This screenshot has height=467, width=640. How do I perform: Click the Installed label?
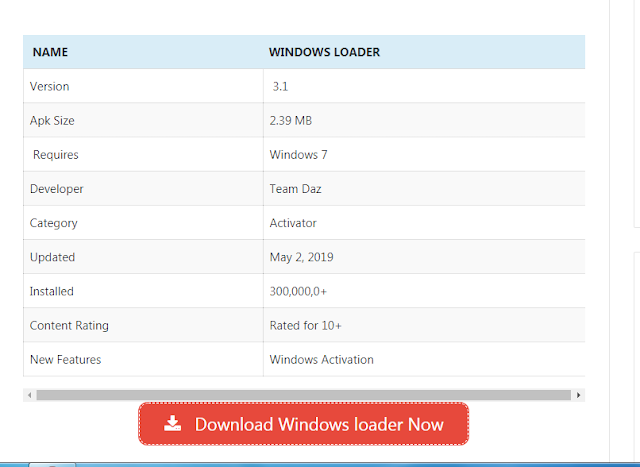(51, 291)
